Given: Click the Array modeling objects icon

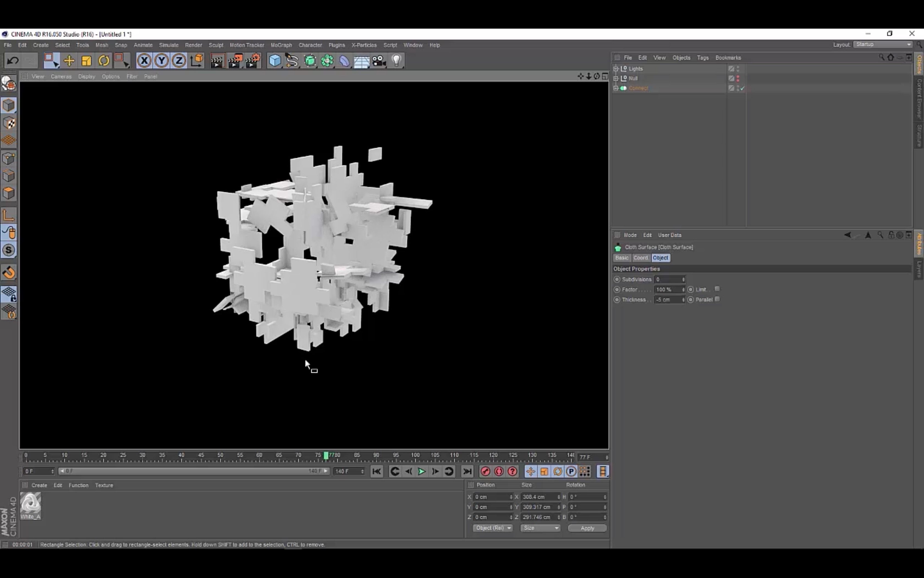Looking at the screenshot, I should pos(327,61).
